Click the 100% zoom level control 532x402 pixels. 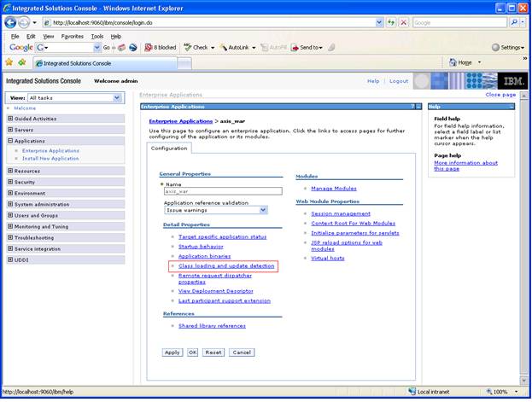[501, 392]
